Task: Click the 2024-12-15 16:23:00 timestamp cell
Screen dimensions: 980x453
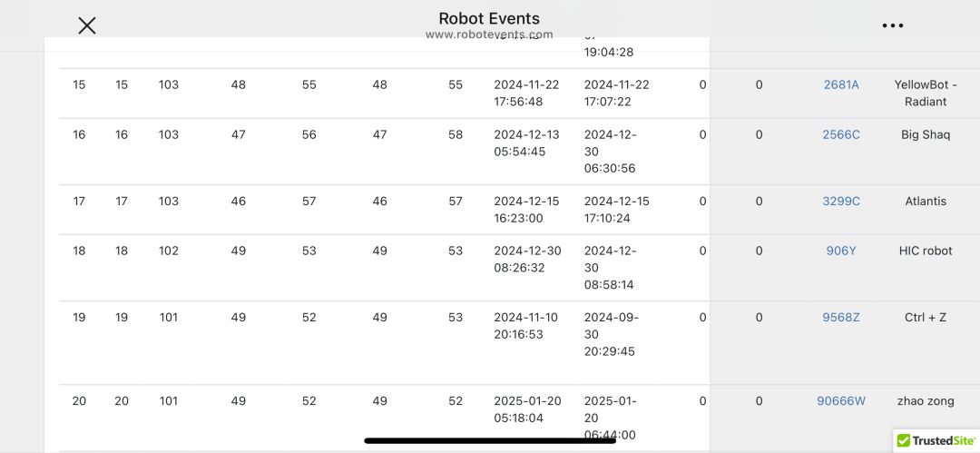Action: point(527,209)
